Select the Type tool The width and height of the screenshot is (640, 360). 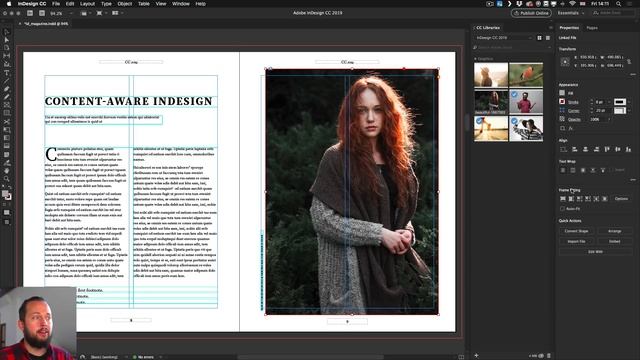click(7, 73)
